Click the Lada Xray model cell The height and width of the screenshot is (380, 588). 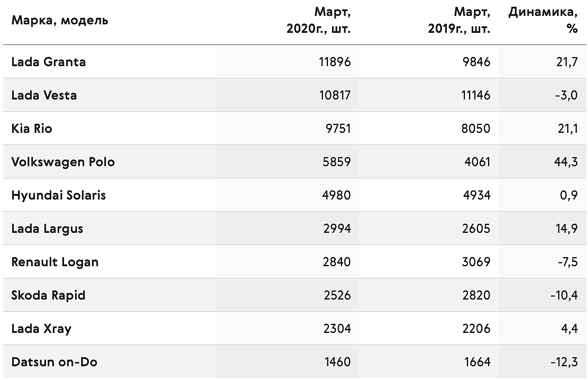click(x=41, y=329)
